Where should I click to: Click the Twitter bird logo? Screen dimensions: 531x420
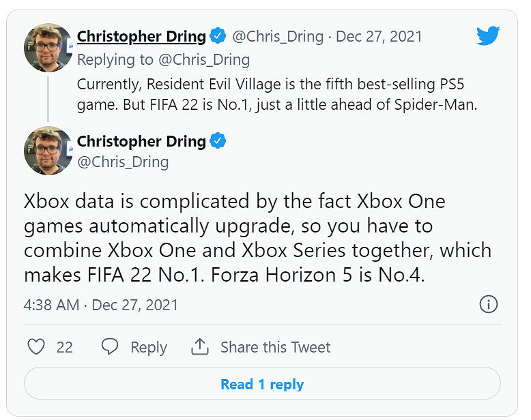pos(488,35)
